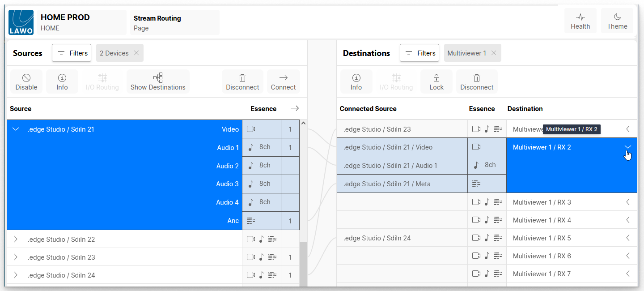644x291 pixels.
Task: Collapse the SdiIn 21 source row
Action: [x=16, y=129]
